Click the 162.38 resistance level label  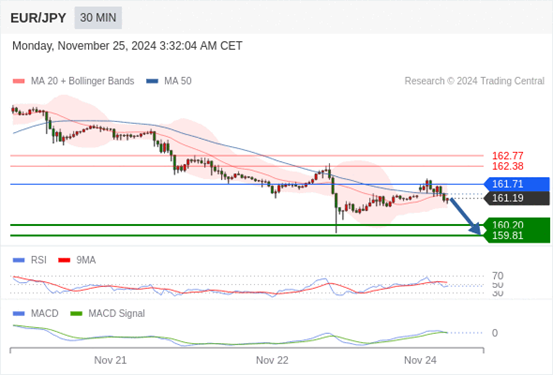pyautogui.click(x=508, y=166)
